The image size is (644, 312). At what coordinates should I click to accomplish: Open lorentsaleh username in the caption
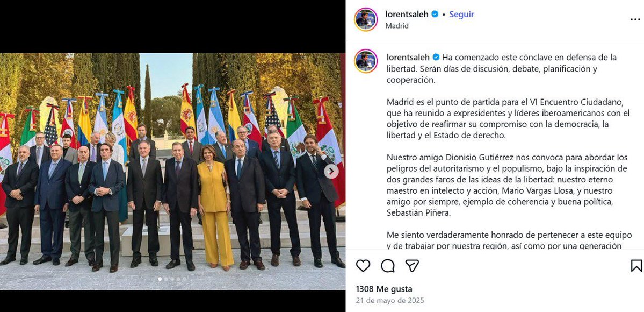tap(408, 57)
